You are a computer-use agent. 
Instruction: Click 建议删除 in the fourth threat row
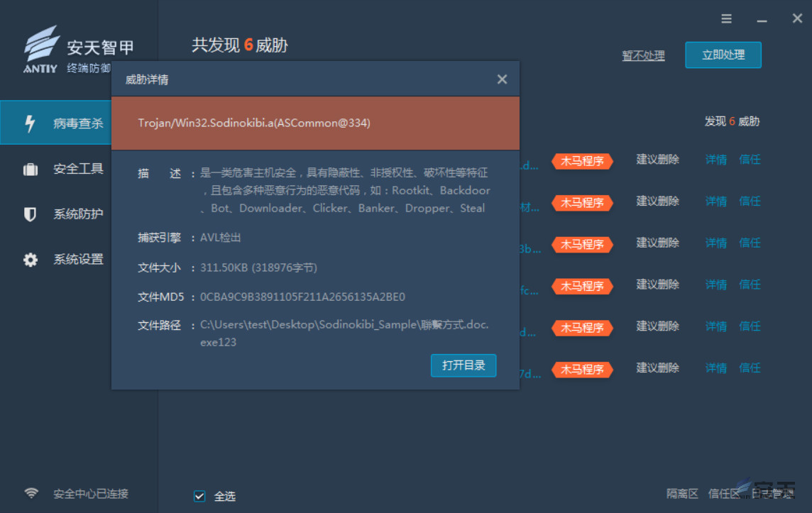pos(657,285)
